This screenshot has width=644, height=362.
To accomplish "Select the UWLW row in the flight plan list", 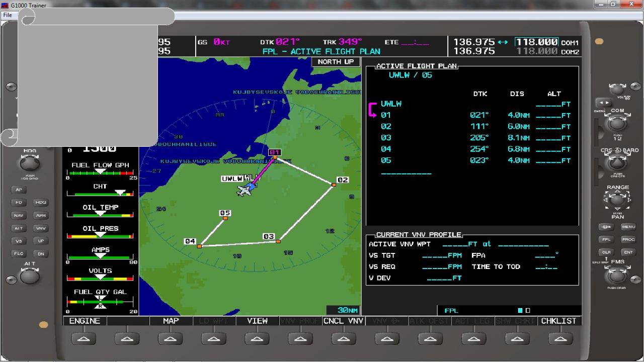I will click(x=475, y=104).
